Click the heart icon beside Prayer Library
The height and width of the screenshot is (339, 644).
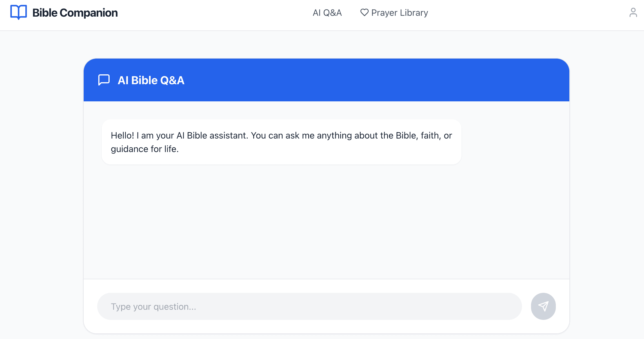tap(364, 12)
